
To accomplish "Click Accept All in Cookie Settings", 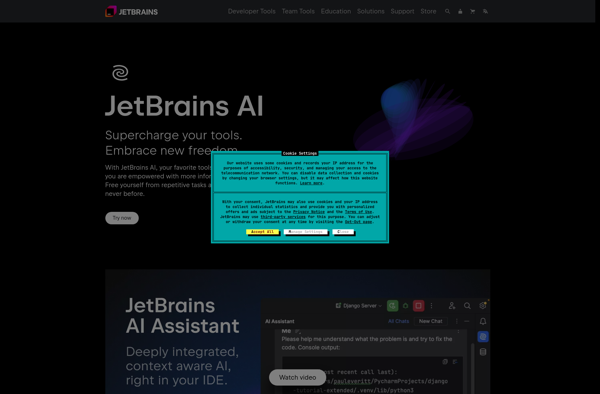I will coord(262,232).
